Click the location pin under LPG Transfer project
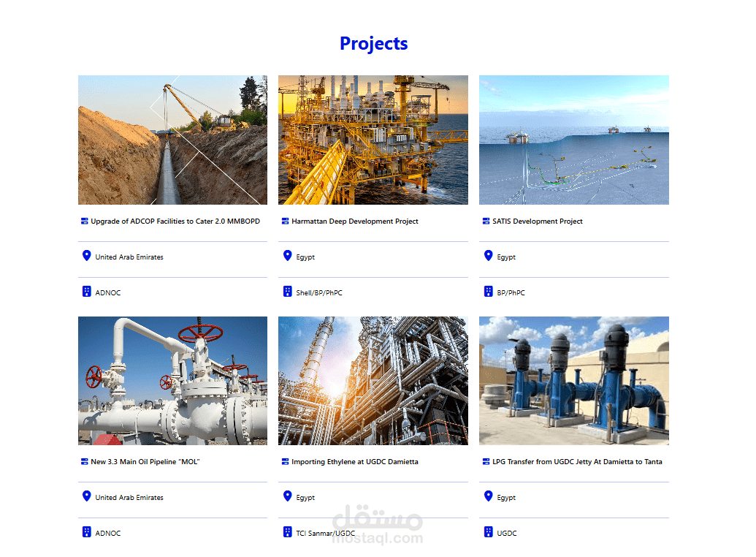The width and height of the screenshot is (756, 557). (x=489, y=496)
